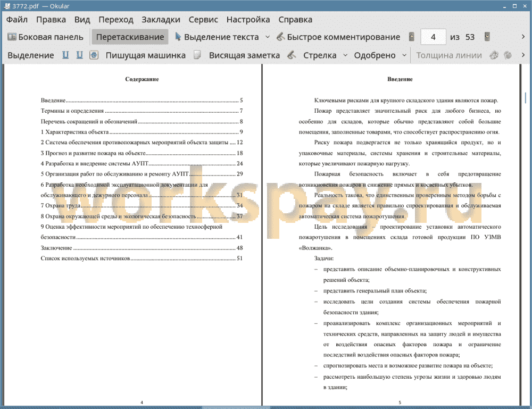The width and height of the screenshot is (532, 409).
Task: Click contents entry Заключение
Action: point(142,248)
